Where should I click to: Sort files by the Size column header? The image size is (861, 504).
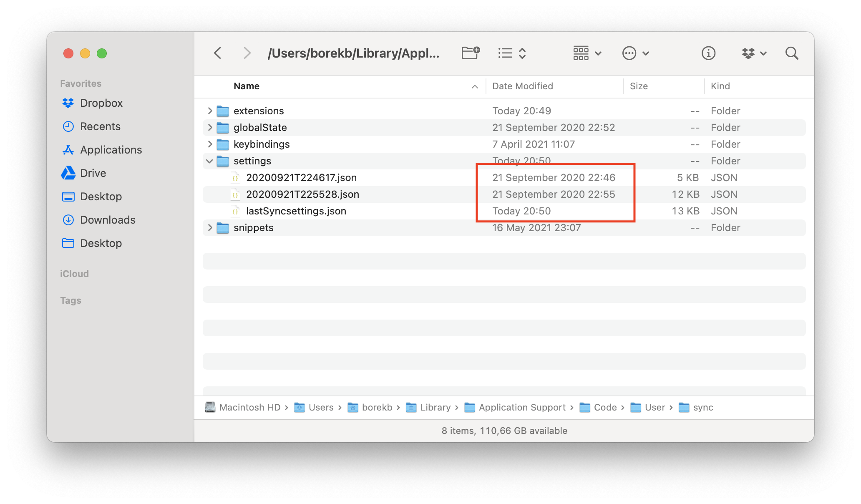(638, 86)
